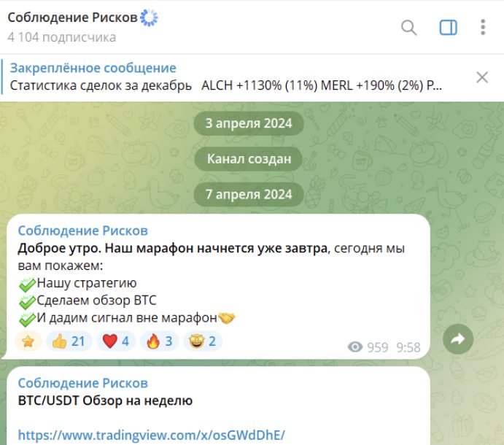Click the handshake emoji in the message
Viewport: 504px width, 445px height.
[227, 318]
